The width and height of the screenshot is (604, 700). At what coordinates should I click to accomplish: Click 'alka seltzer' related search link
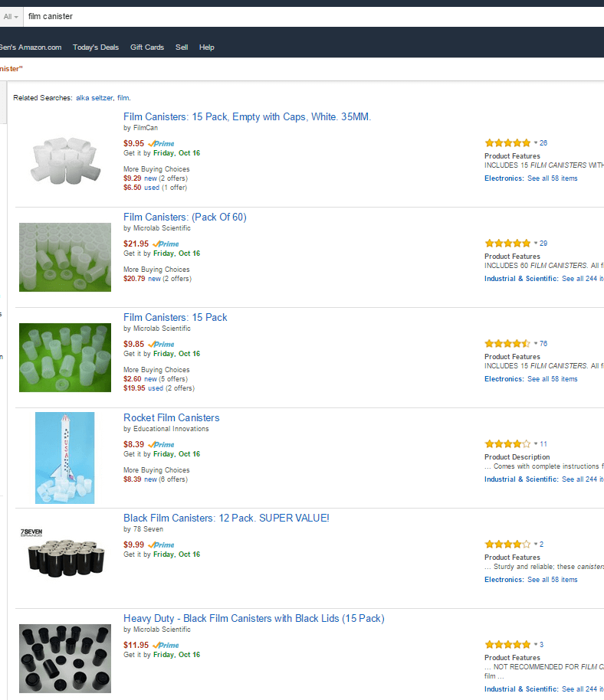click(x=94, y=98)
